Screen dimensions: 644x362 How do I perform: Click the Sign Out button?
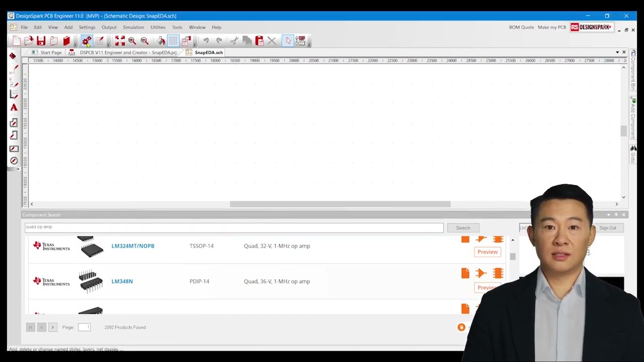coord(607,228)
